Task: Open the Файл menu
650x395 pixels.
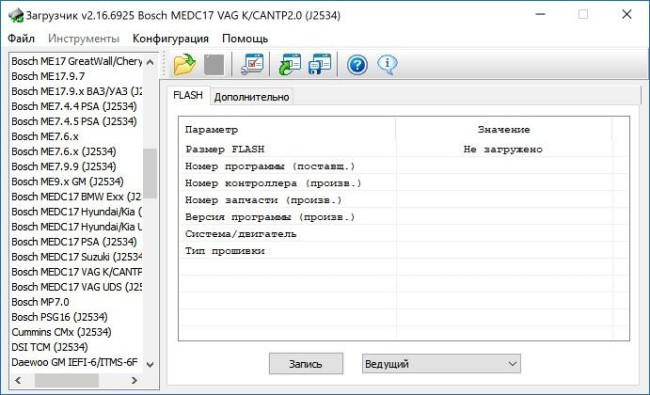Action: tap(21, 39)
